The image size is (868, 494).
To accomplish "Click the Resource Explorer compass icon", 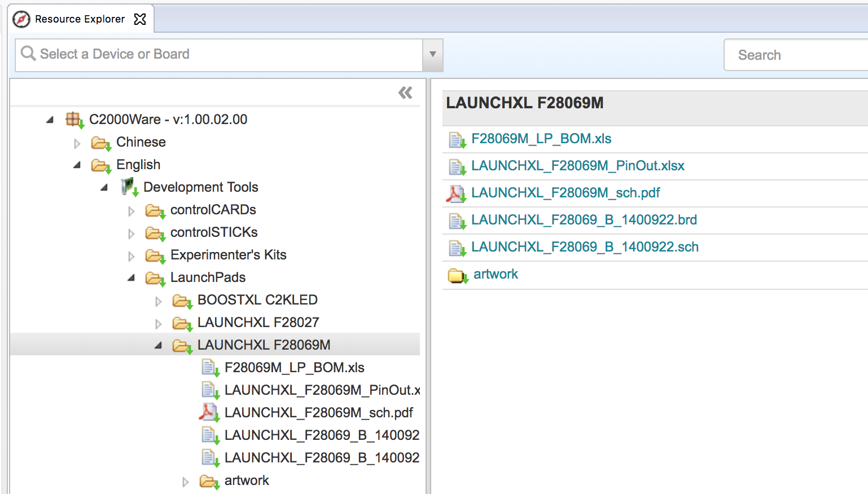I will 21,19.
